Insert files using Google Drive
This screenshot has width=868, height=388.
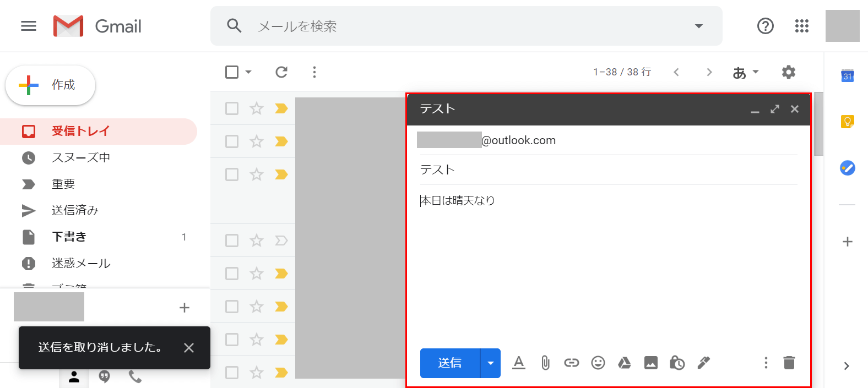tap(625, 363)
